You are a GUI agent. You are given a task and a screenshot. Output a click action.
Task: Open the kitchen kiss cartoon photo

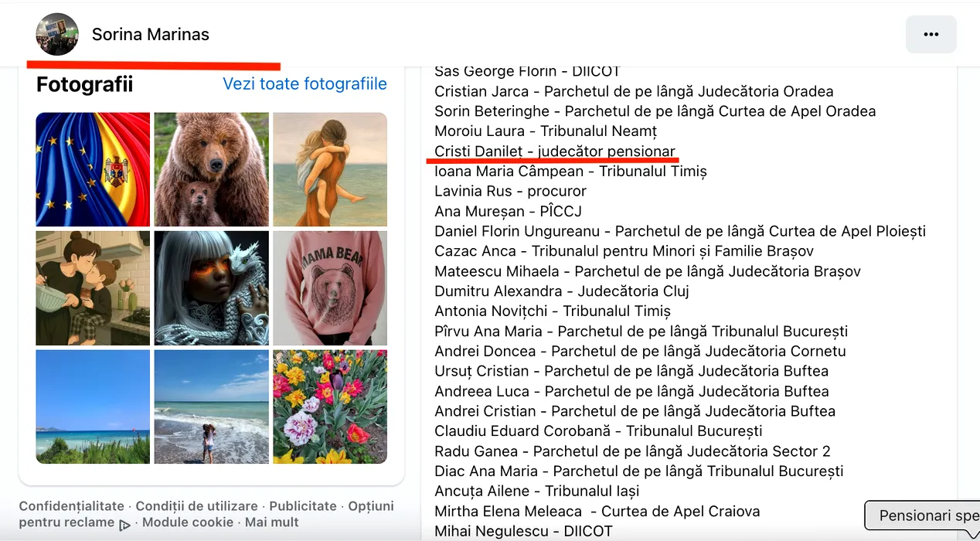(93, 288)
